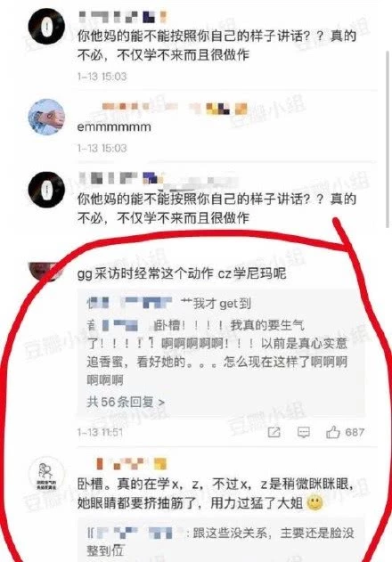Viewport: 392px width, 562px height.
Task: Open the nested reply 跟这些没关系
Action: (221, 542)
